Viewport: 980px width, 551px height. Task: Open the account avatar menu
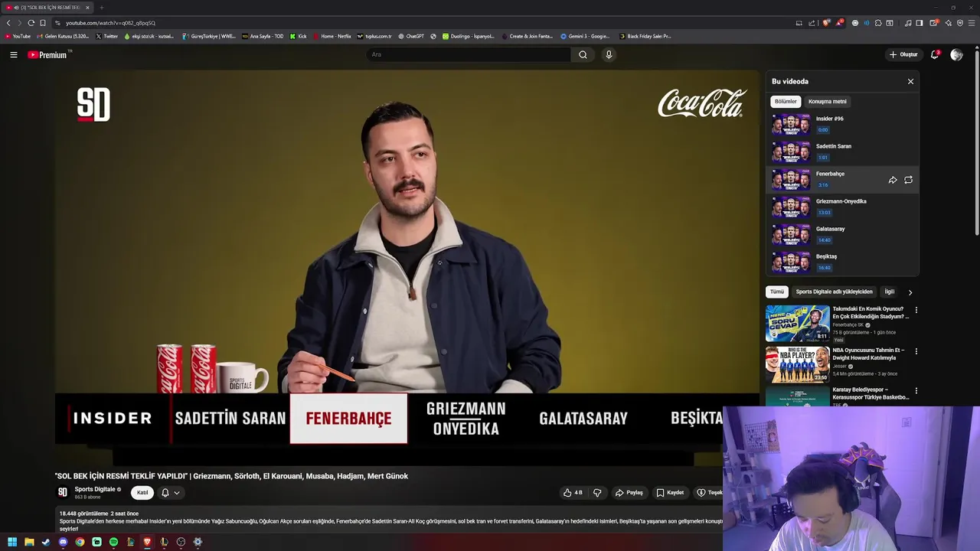click(956, 54)
